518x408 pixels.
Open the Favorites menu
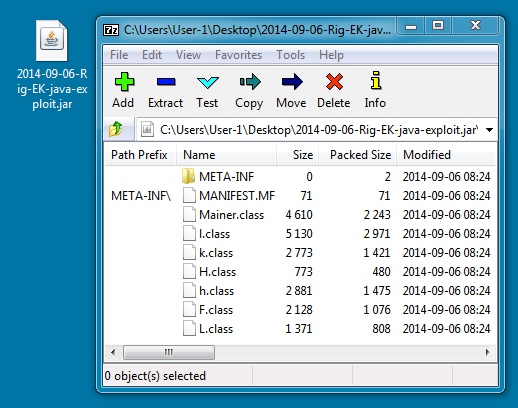(x=238, y=55)
